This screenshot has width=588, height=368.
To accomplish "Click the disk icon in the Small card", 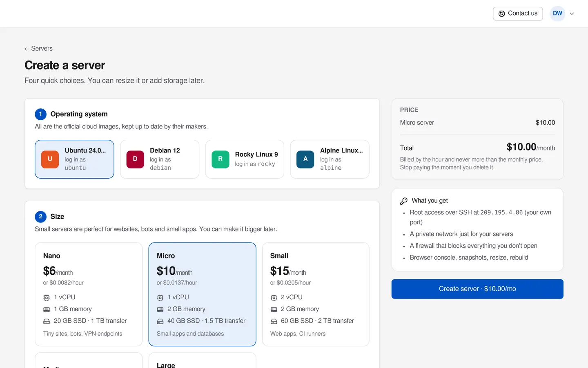I will coord(274,321).
